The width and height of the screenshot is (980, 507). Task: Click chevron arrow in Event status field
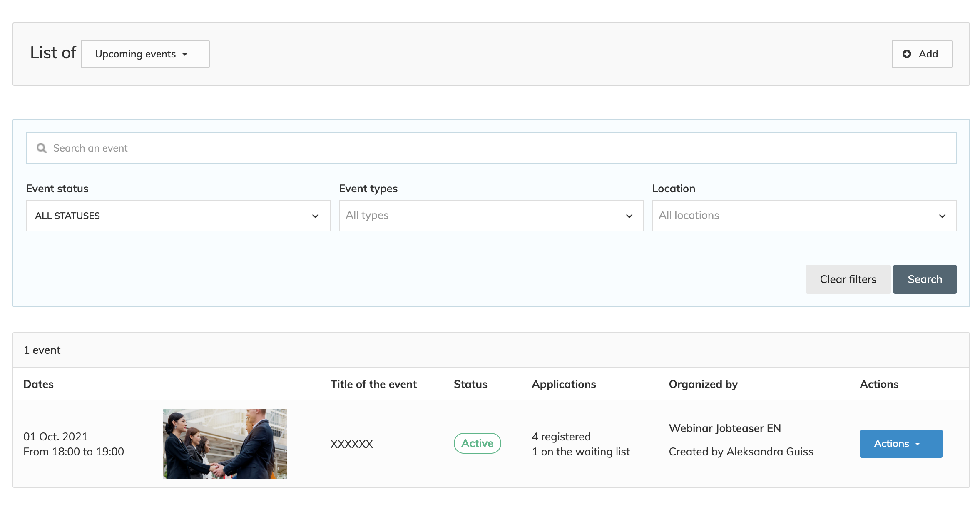(315, 216)
